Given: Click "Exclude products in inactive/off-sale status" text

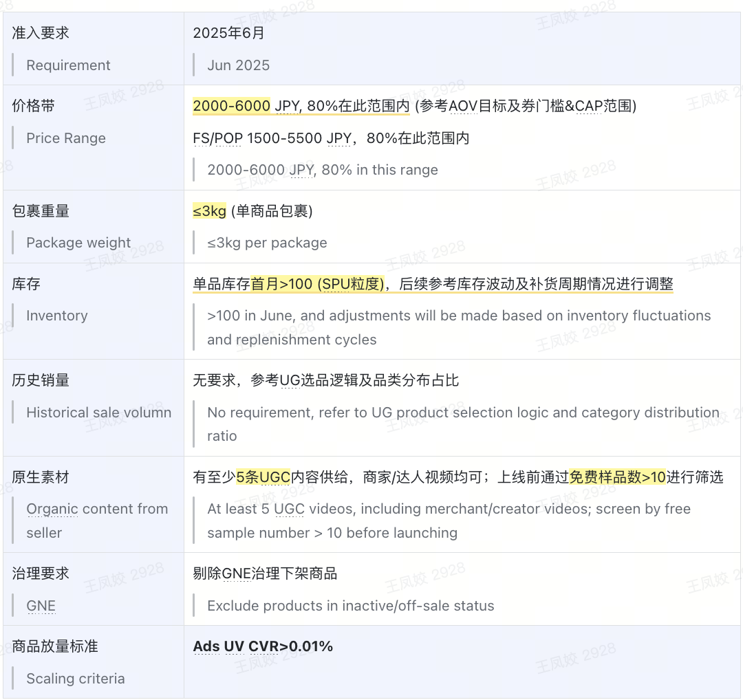Looking at the screenshot, I should (350, 606).
